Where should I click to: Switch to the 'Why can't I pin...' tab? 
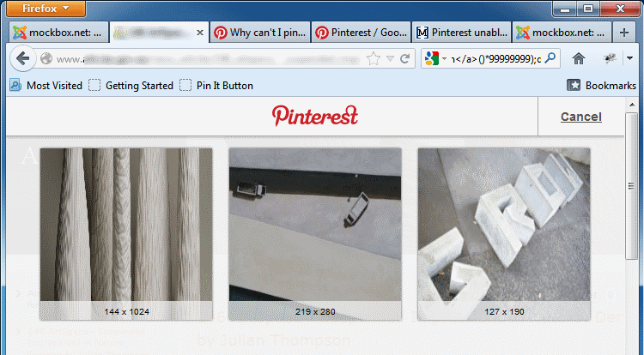(x=260, y=33)
